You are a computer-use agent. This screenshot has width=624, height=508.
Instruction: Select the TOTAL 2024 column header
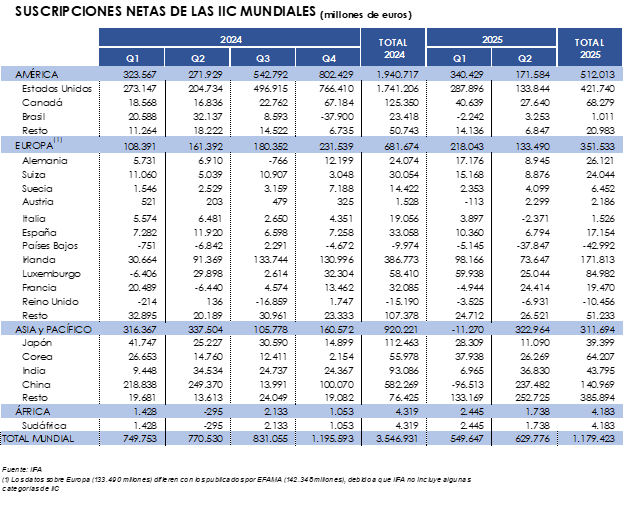click(393, 48)
